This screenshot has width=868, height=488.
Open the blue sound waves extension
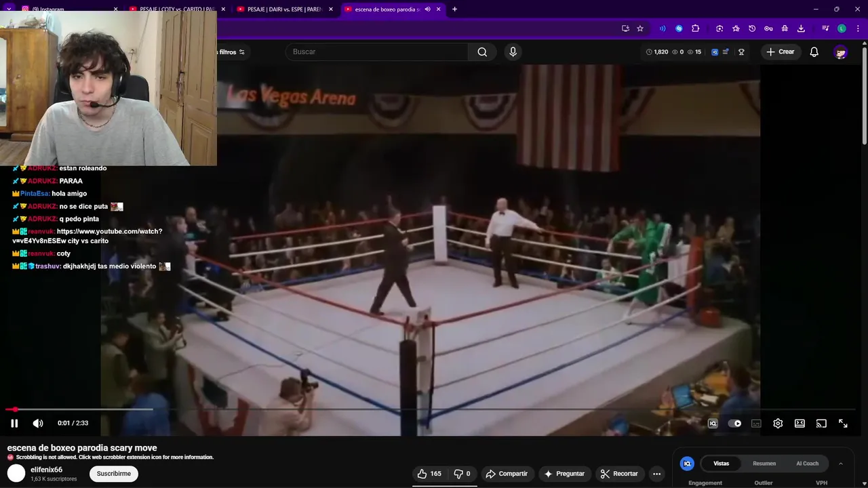coord(663,28)
